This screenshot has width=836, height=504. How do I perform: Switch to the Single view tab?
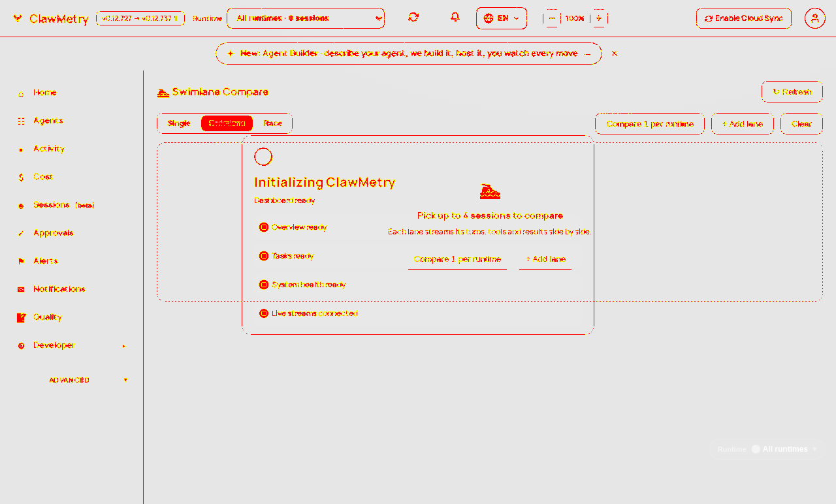pos(179,123)
